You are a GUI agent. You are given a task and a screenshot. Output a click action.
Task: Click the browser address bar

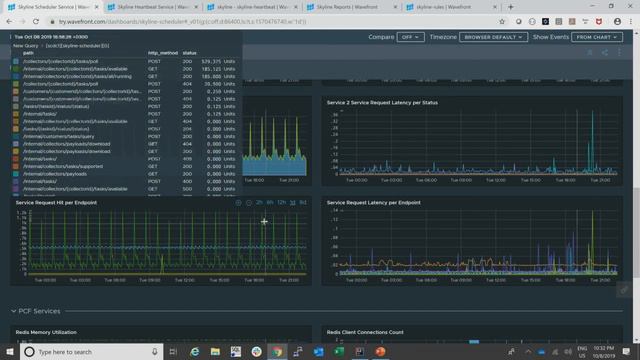point(269,22)
